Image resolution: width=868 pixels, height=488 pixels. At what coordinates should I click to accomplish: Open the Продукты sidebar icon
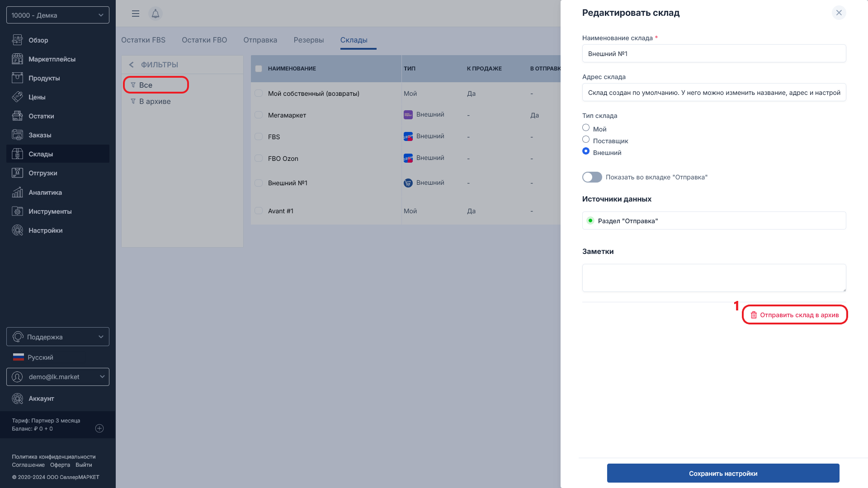(17, 78)
